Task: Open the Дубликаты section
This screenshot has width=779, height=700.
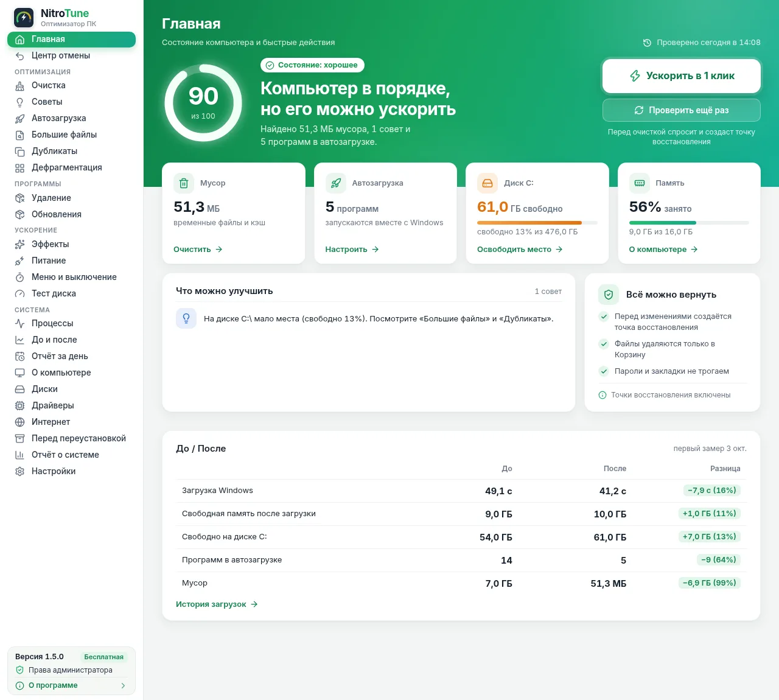Action: point(71,152)
